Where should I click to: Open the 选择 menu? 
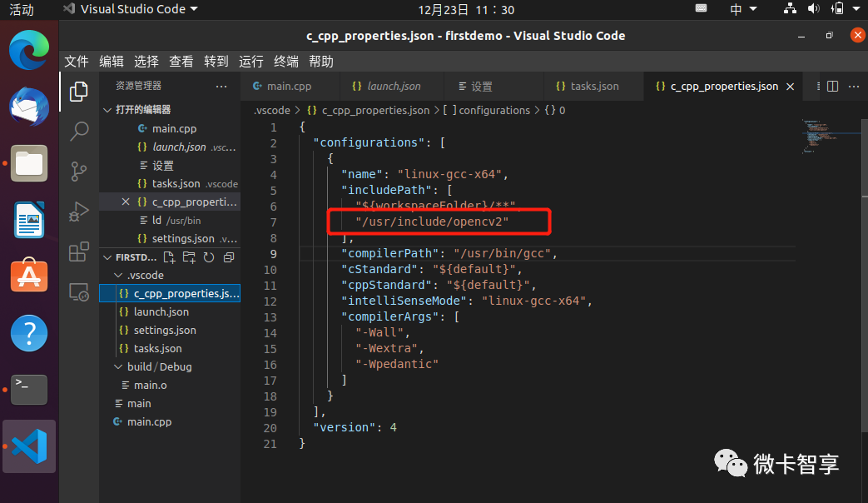(146, 61)
